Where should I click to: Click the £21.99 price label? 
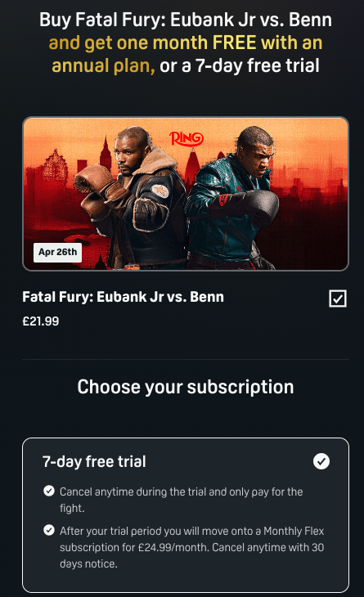click(41, 321)
